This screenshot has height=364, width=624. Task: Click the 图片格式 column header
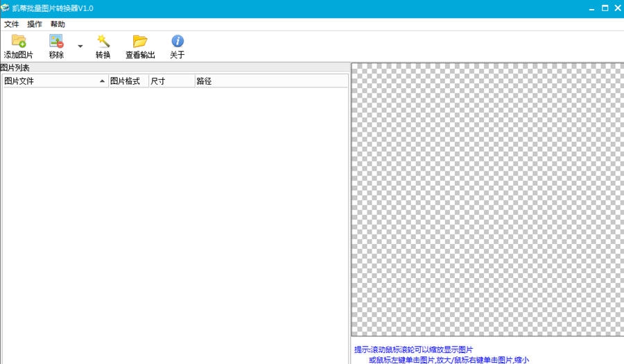tap(128, 81)
